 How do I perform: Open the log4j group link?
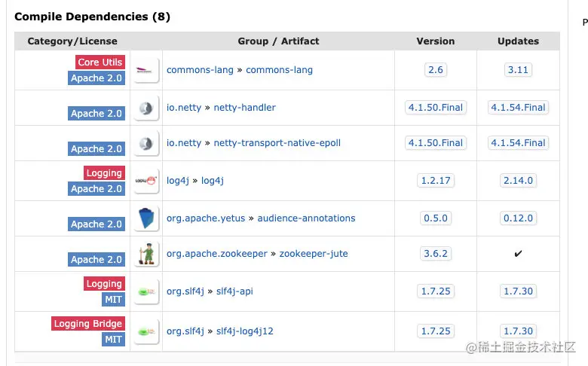point(178,181)
